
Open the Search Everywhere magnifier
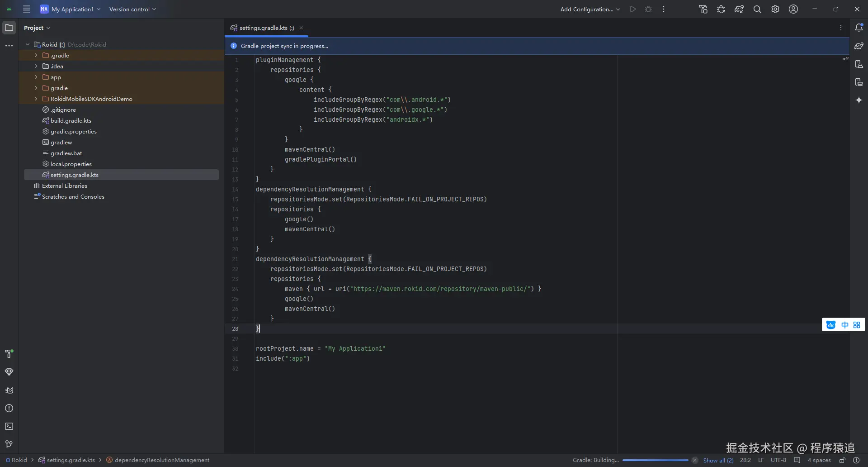757,9
